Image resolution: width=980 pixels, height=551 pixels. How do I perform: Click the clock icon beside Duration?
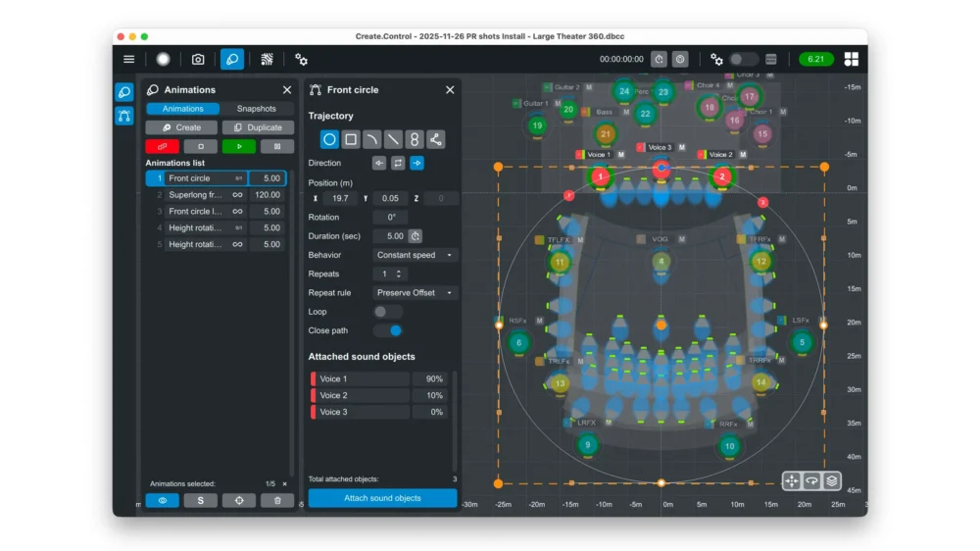[x=416, y=236]
